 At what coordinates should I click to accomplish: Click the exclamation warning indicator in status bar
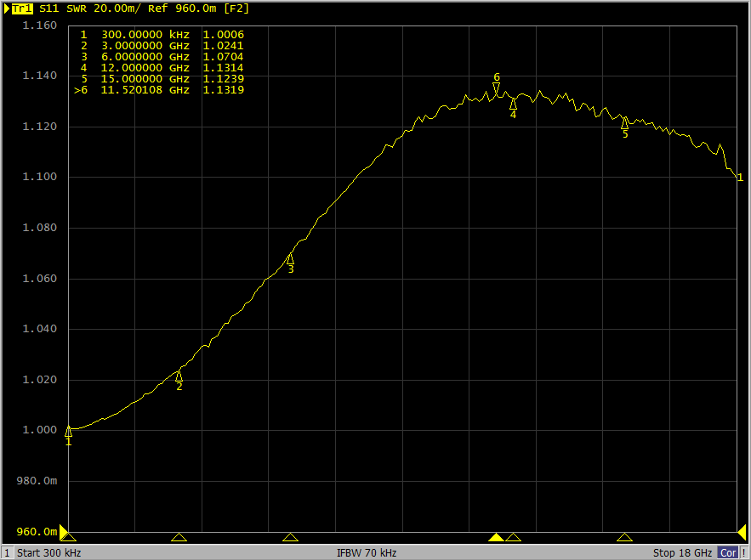coord(744,552)
